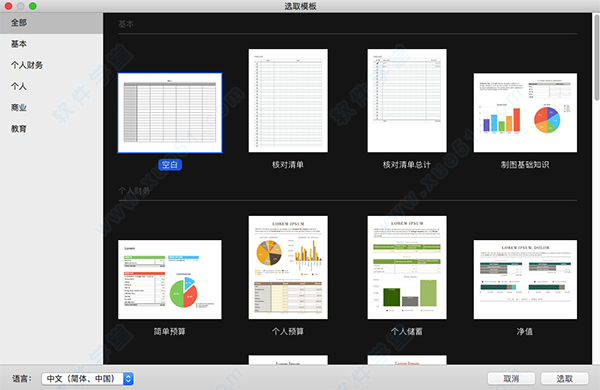Switch to the 商业 category
Viewport: 600px width, 390px height.
(51, 108)
